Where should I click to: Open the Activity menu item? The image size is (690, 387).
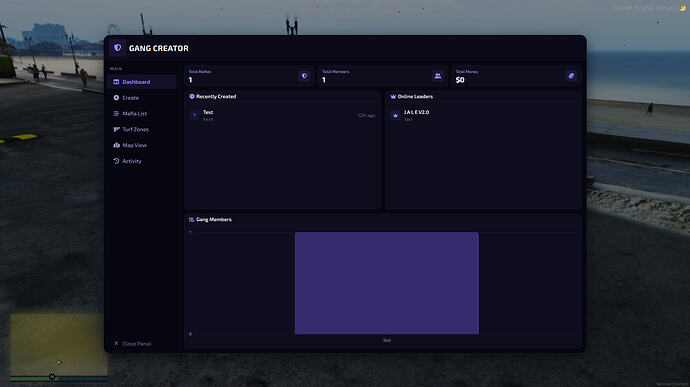pos(141,161)
